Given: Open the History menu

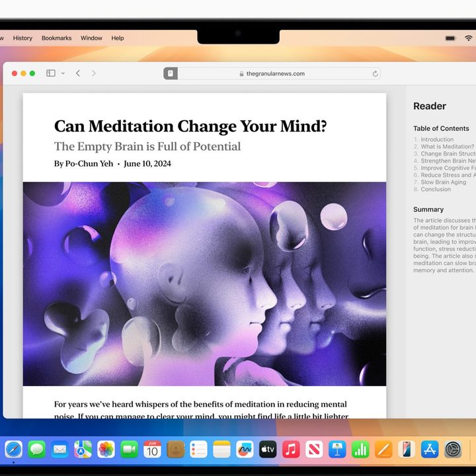Looking at the screenshot, I should pyautogui.click(x=22, y=38).
